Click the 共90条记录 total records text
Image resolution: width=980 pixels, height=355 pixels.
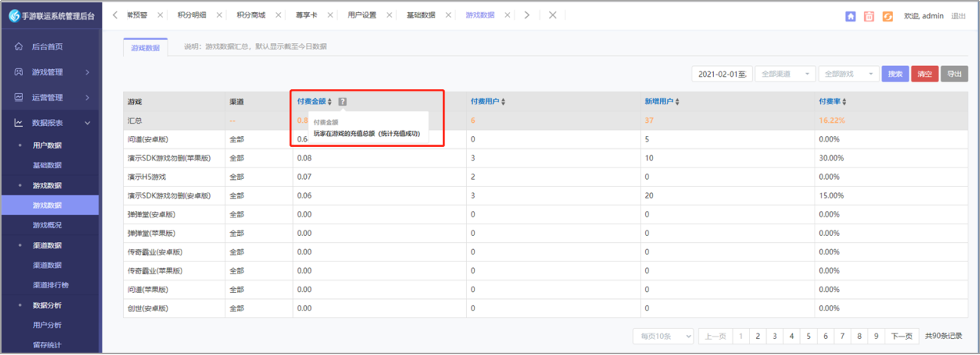pos(943,336)
